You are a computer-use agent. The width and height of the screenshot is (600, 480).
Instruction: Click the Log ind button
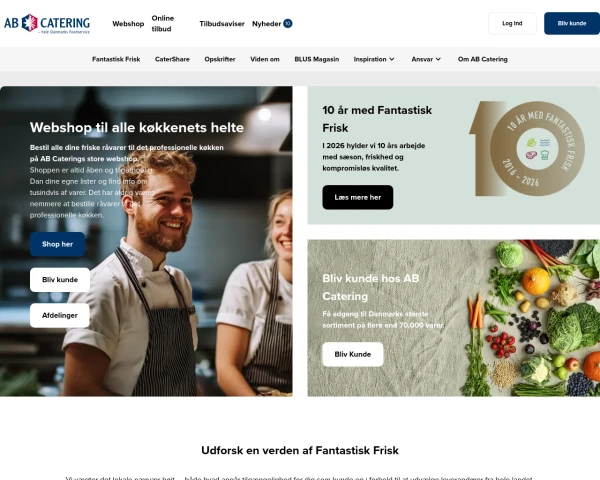[512, 23]
